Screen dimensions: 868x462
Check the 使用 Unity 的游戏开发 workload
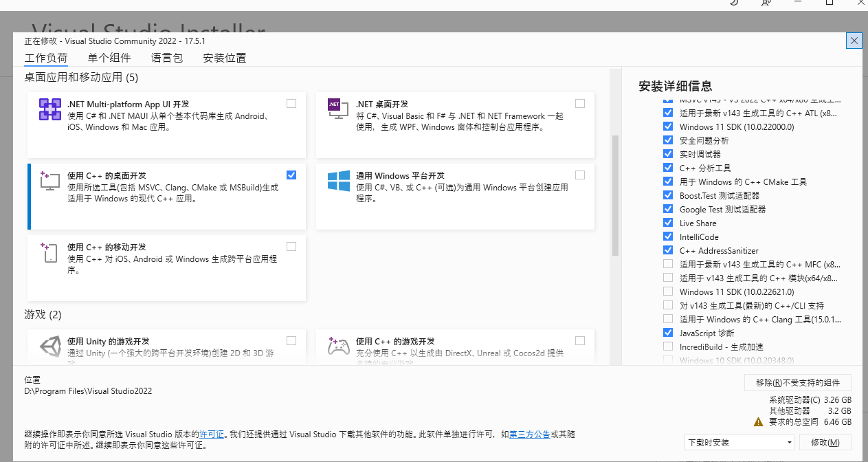[x=291, y=340]
